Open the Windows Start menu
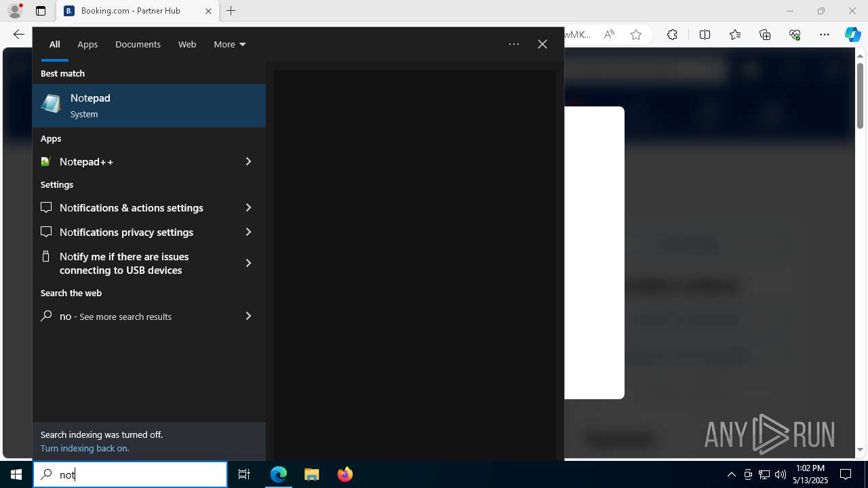Screen dimensions: 868x488 pos(16,474)
